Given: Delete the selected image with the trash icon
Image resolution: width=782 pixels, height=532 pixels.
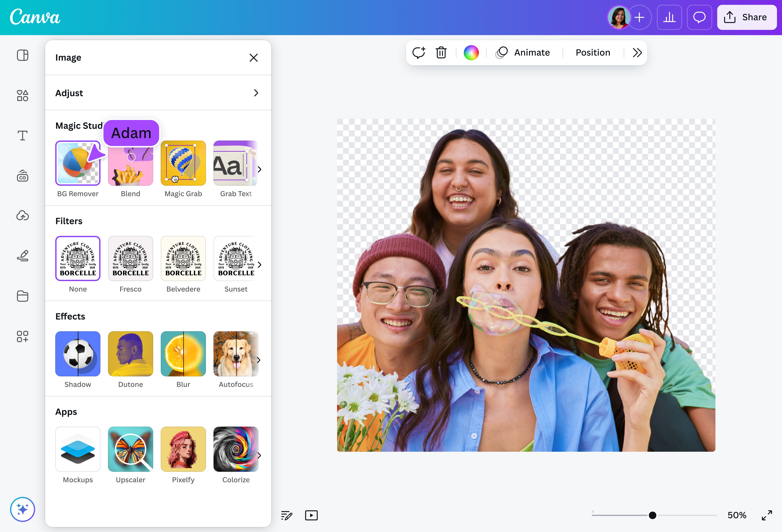Looking at the screenshot, I should [x=441, y=52].
